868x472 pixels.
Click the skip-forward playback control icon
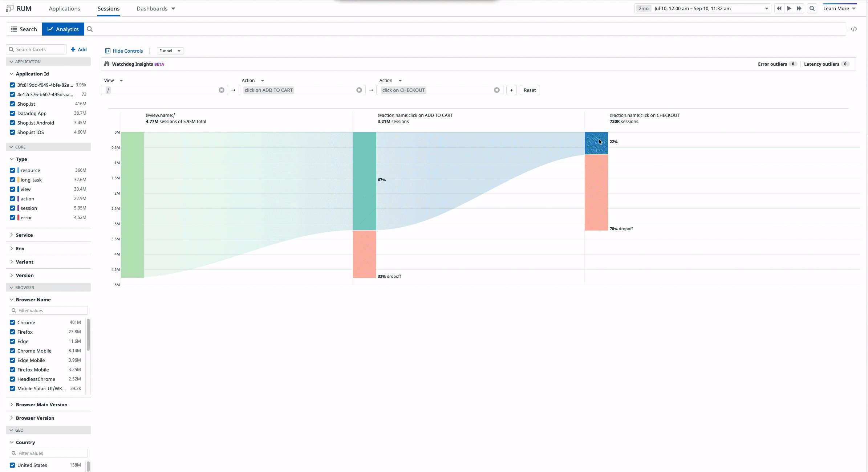click(x=798, y=8)
